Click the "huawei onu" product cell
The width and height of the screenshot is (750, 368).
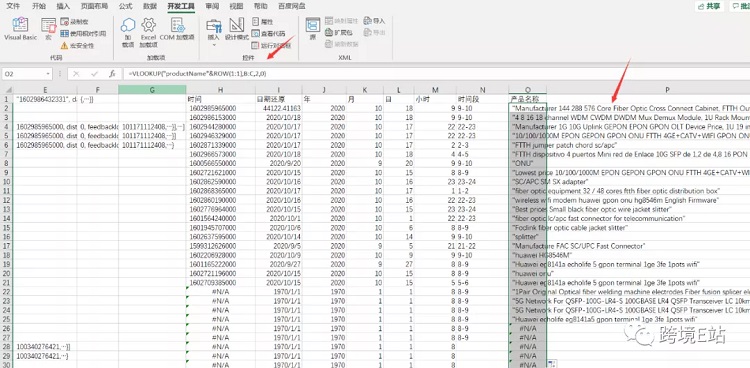coord(528,273)
